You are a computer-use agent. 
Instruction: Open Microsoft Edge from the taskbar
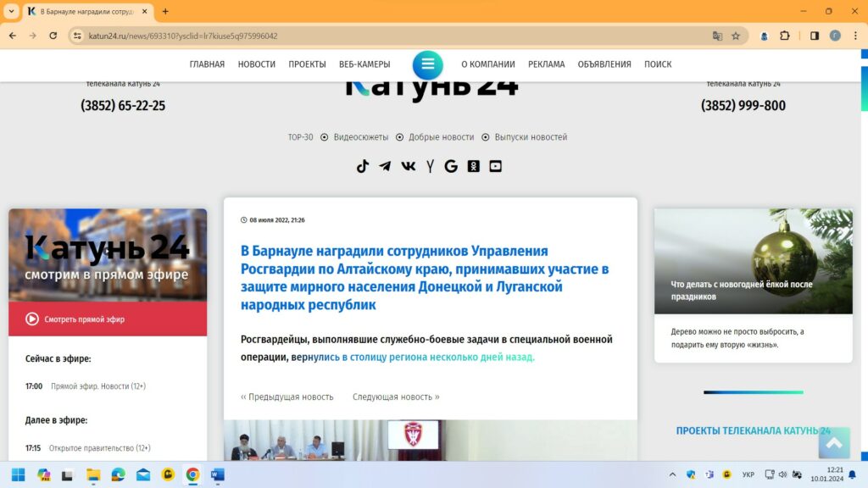(x=118, y=474)
